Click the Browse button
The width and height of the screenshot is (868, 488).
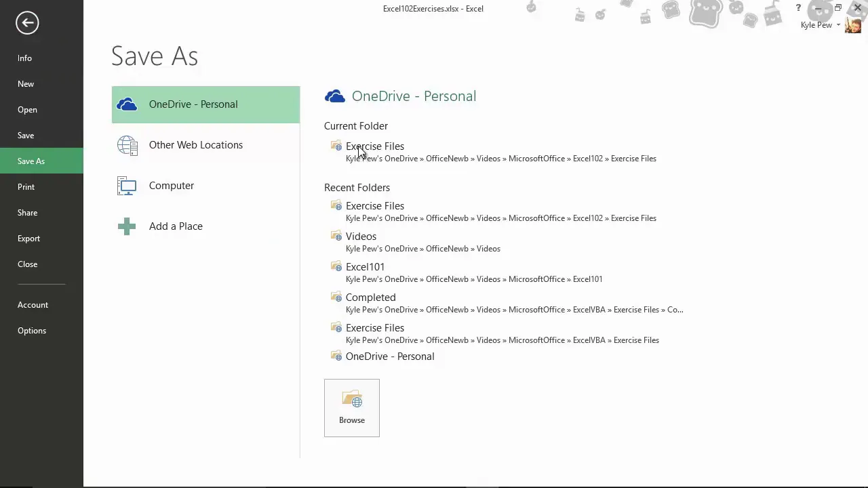pos(352,408)
